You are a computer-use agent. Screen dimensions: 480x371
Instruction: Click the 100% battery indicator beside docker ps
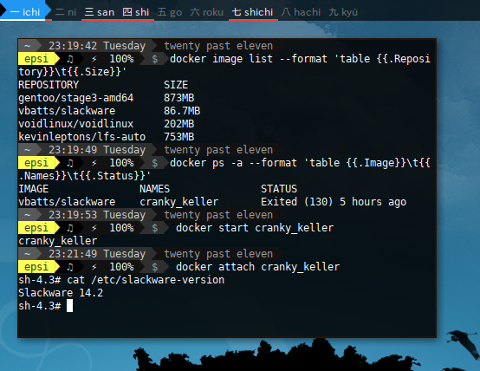[122, 163]
